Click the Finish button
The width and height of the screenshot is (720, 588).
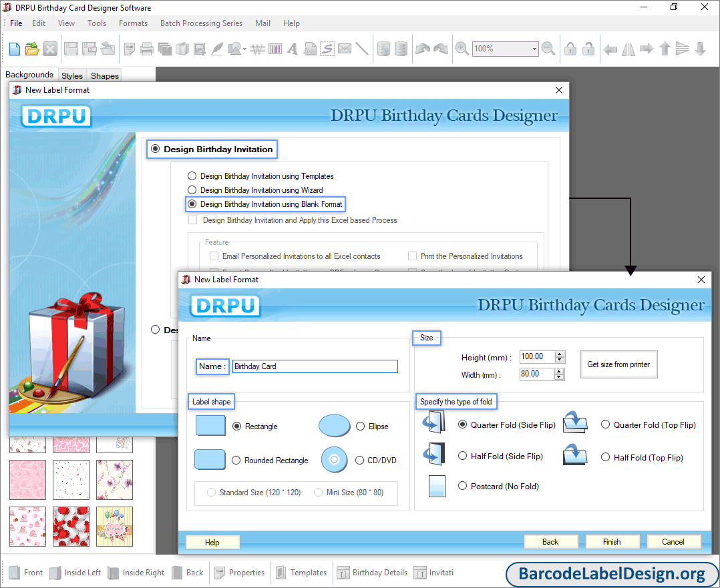pyautogui.click(x=612, y=542)
